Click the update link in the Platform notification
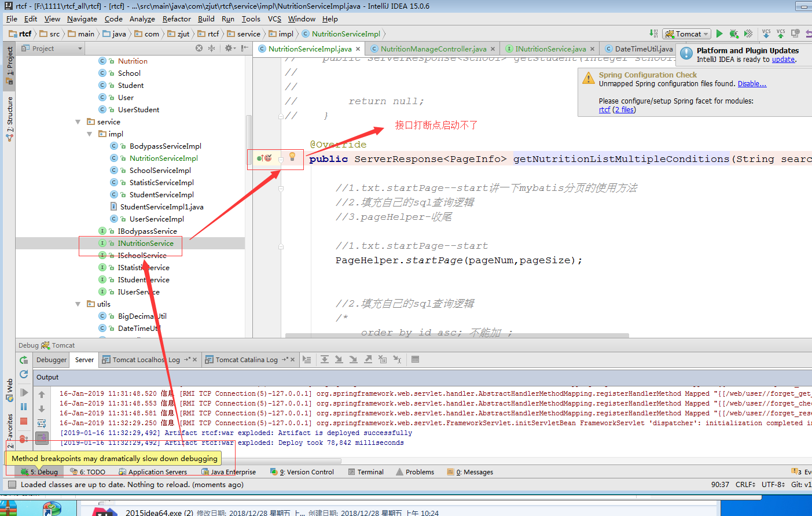The width and height of the screenshot is (812, 516). [x=783, y=60]
